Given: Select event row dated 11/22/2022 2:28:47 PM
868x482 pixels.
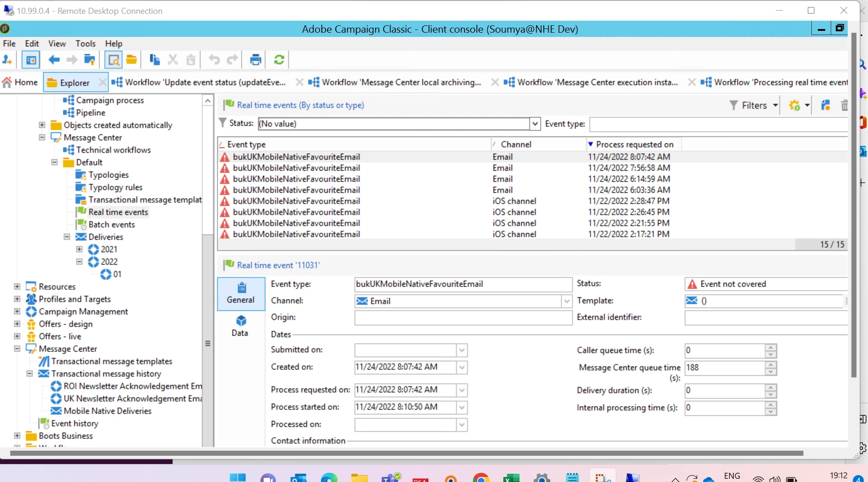Looking at the screenshot, I should pos(532,201).
